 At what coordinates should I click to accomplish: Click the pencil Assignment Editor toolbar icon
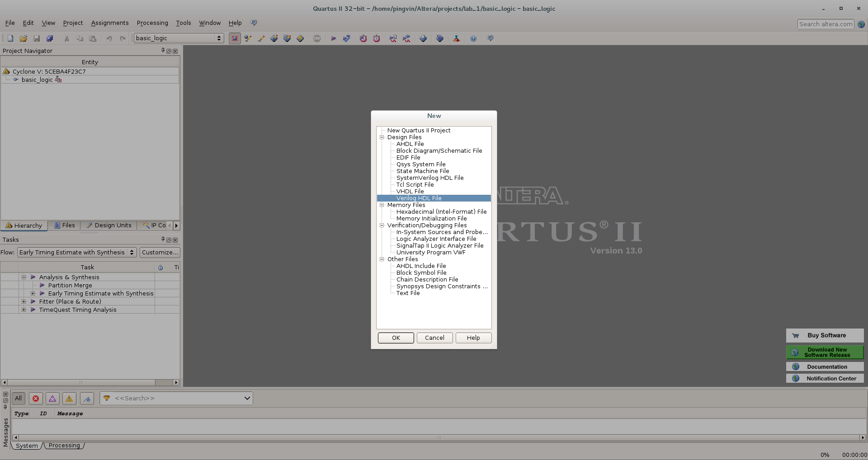coord(261,38)
